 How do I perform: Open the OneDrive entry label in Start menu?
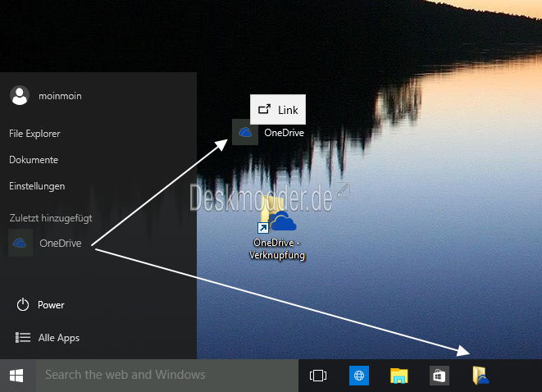[61, 243]
